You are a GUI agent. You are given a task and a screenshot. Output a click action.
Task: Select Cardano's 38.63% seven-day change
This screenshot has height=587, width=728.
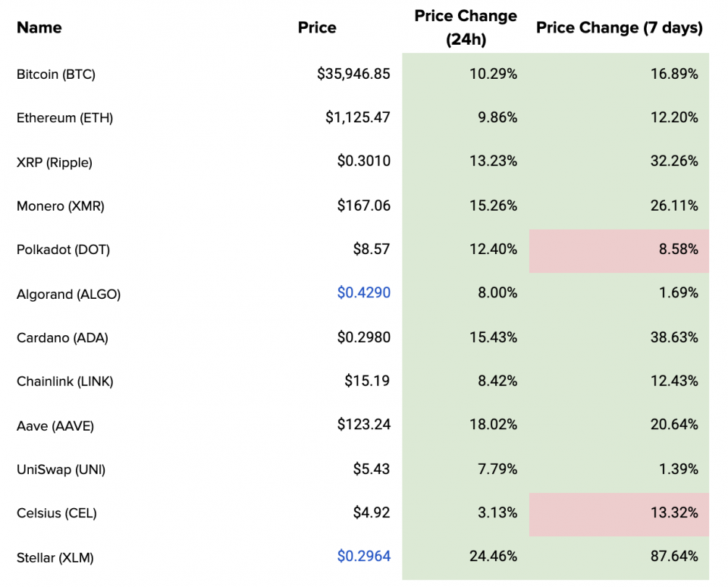point(675,337)
